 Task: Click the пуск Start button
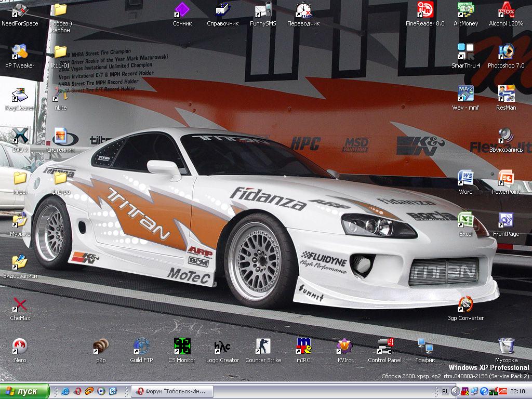coord(25,391)
